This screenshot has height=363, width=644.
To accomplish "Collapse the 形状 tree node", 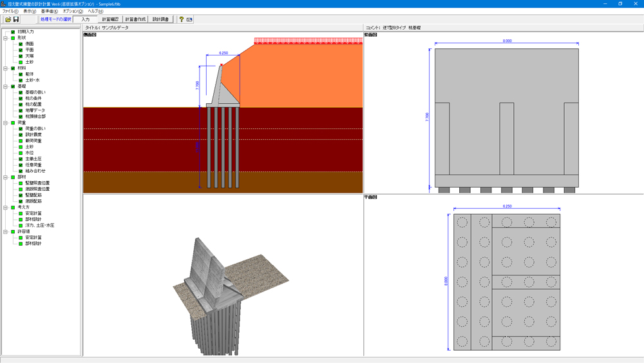I will [5, 38].
